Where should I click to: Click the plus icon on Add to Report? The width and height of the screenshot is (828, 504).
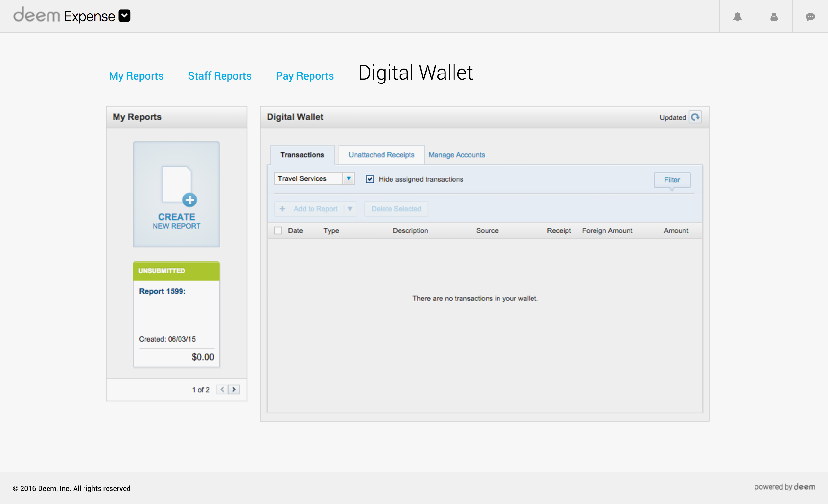point(282,209)
